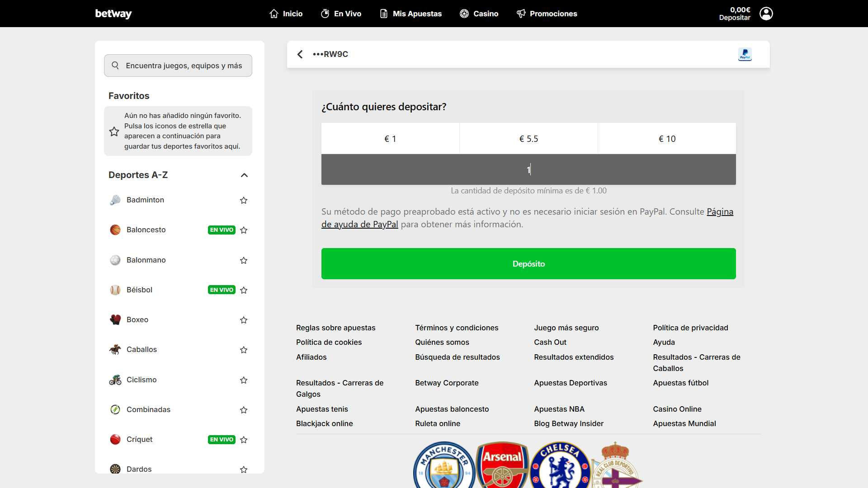Open Apuestas NBA link
The height and width of the screenshot is (488, 868).
tap(559, 409)
